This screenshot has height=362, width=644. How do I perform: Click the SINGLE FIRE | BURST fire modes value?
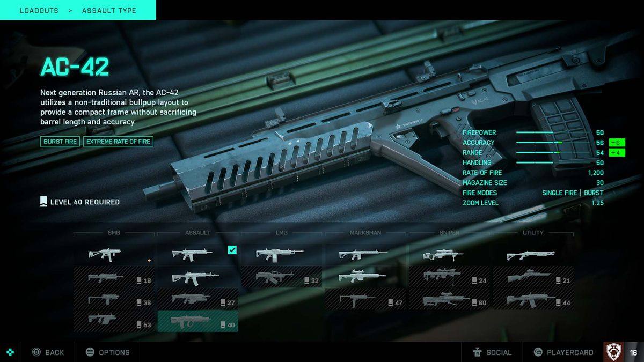573,193
